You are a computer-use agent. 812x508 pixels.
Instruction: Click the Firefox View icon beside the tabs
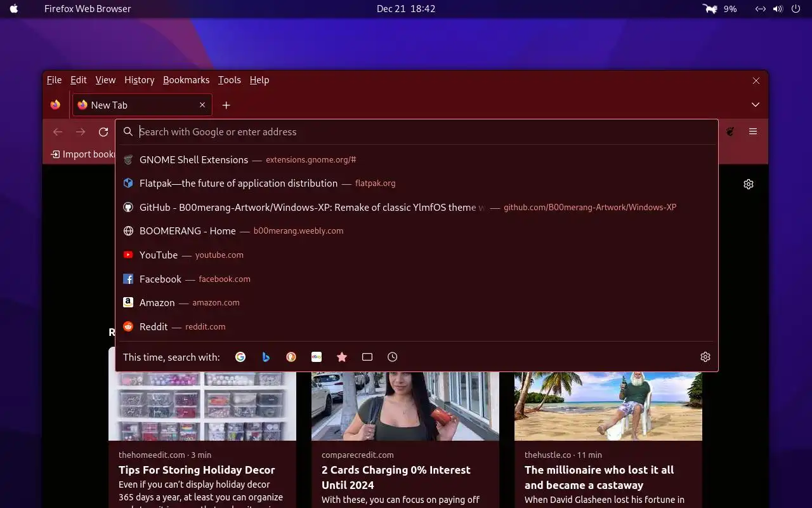coord(56,105)
